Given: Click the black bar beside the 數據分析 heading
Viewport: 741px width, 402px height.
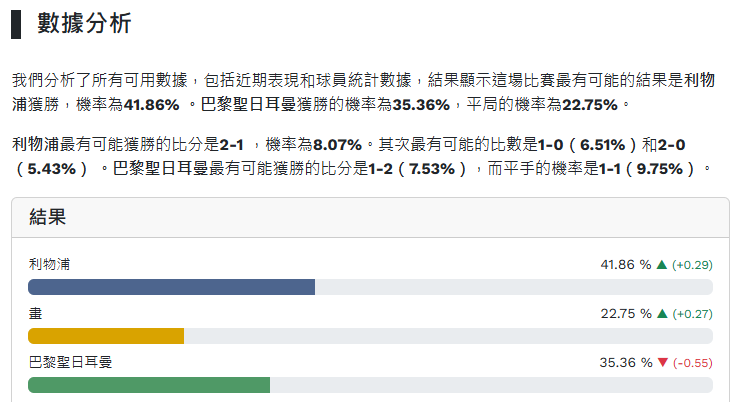Looking at the screenshot, I should pos(16,23).
